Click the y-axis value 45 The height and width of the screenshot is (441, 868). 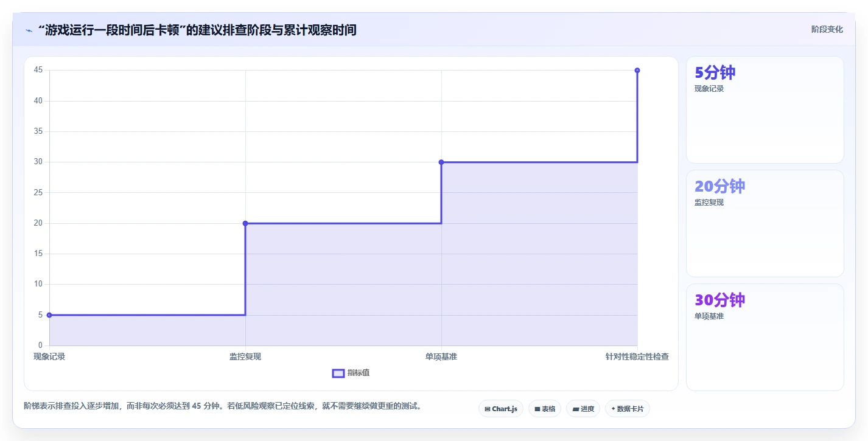[38, 70]
